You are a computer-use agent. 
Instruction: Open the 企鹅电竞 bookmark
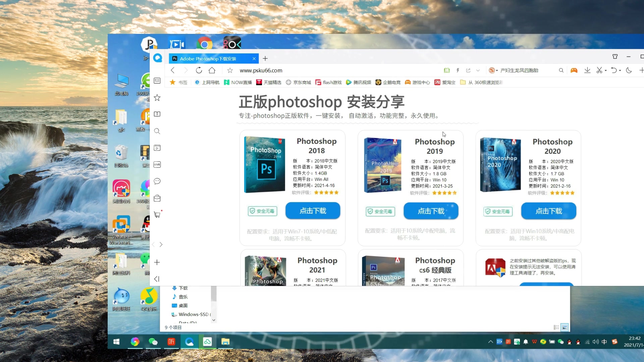pyautogui.click(x=388, y=82)
